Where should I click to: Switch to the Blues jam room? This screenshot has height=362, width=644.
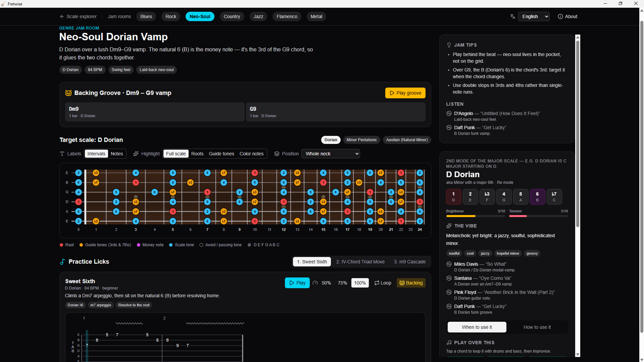click(x=146, y=16)
